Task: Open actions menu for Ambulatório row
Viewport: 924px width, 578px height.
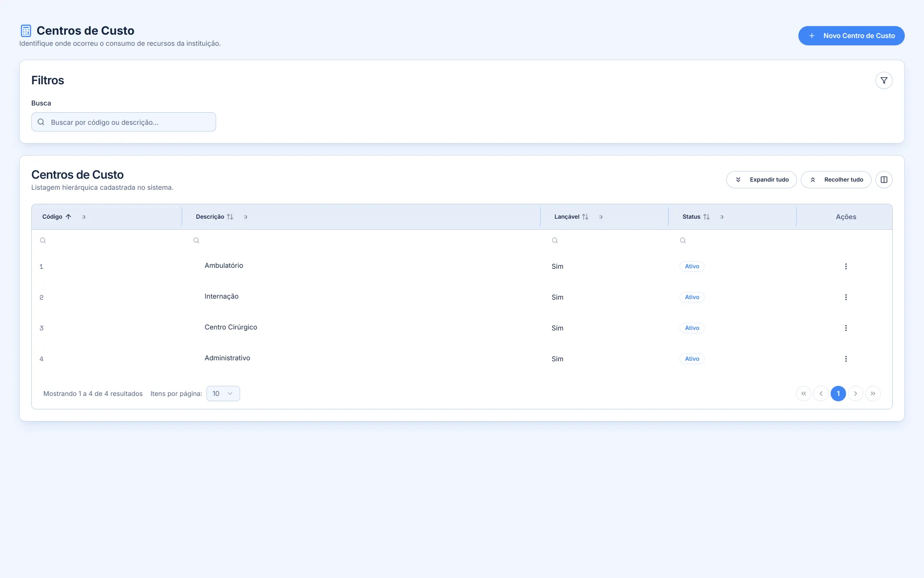Action: pos(846,266)
